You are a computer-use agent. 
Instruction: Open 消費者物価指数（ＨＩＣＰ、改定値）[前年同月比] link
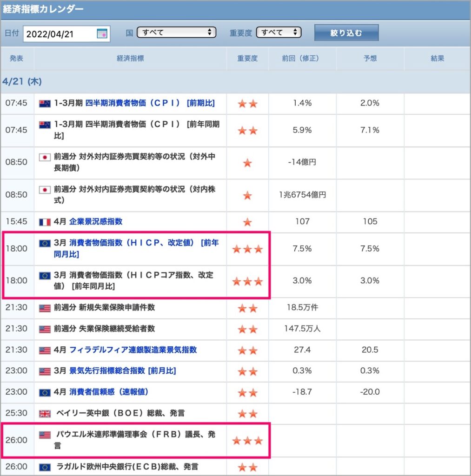click(x=136, y=248)
